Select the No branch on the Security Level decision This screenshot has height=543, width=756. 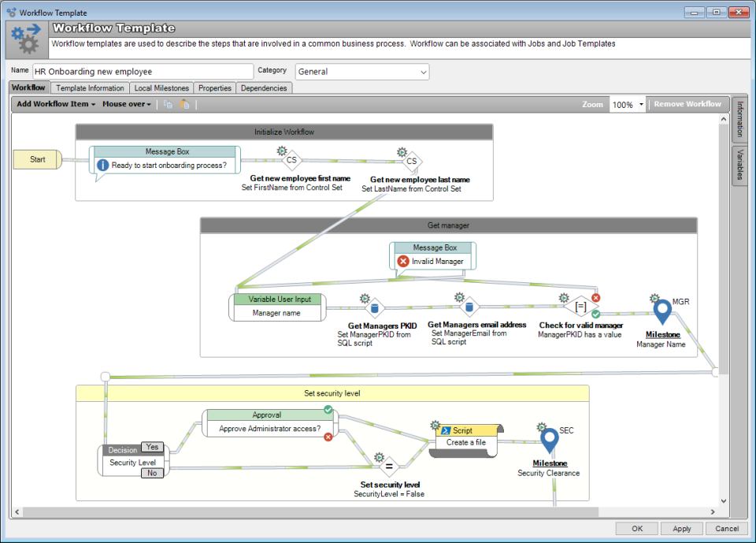pyautogui.click(x=152, y=472)
